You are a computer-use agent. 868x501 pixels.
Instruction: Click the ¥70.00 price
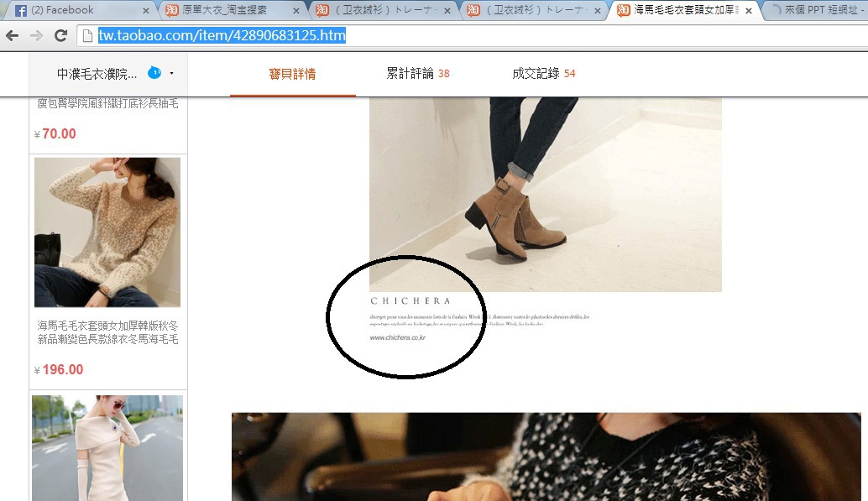55,133
